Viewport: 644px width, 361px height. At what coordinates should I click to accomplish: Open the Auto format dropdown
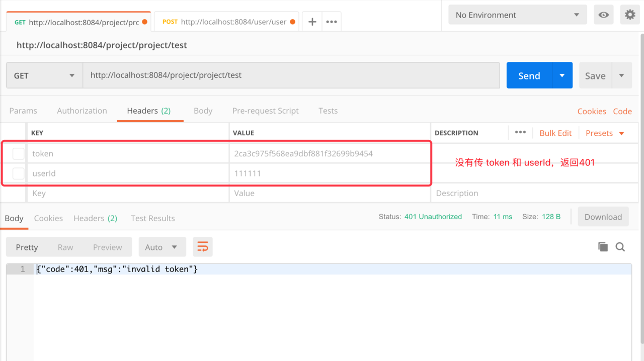pos(162,247)
